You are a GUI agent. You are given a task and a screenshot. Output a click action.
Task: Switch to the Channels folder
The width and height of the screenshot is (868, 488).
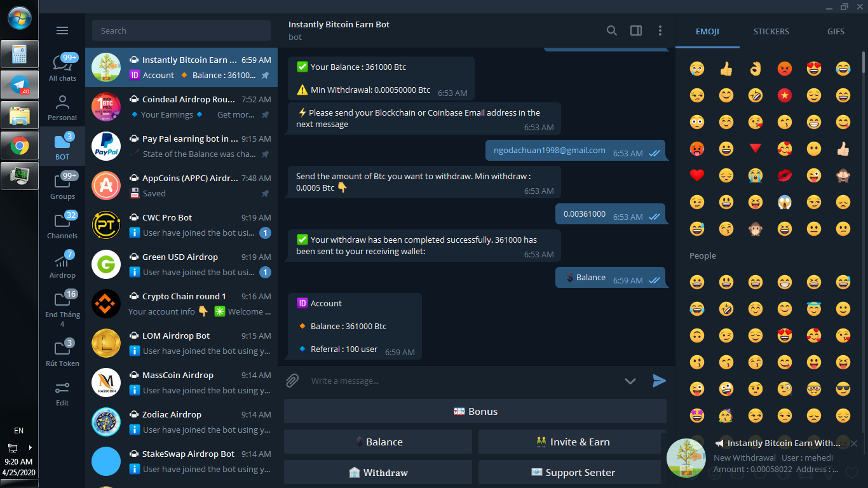62,226
